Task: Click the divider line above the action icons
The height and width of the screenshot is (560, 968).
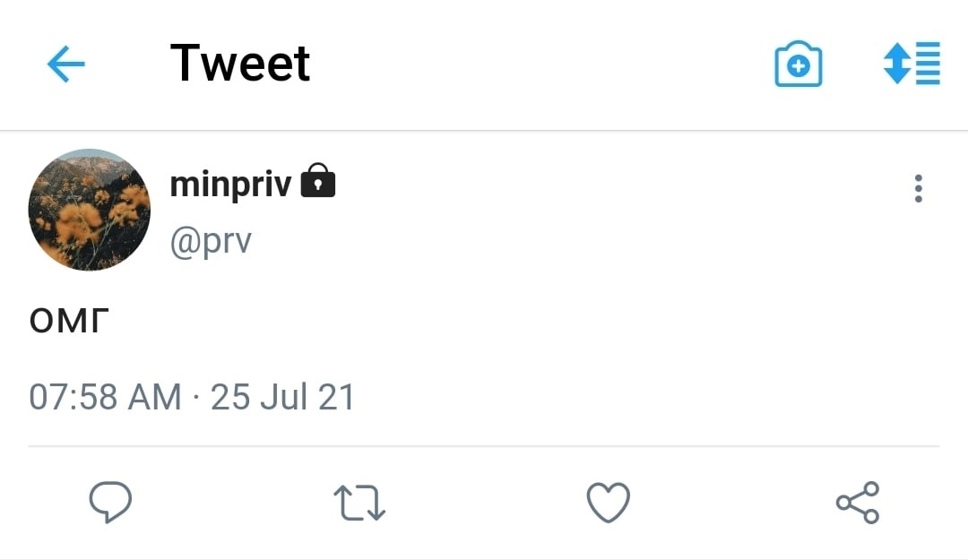Action: point(484,445)
